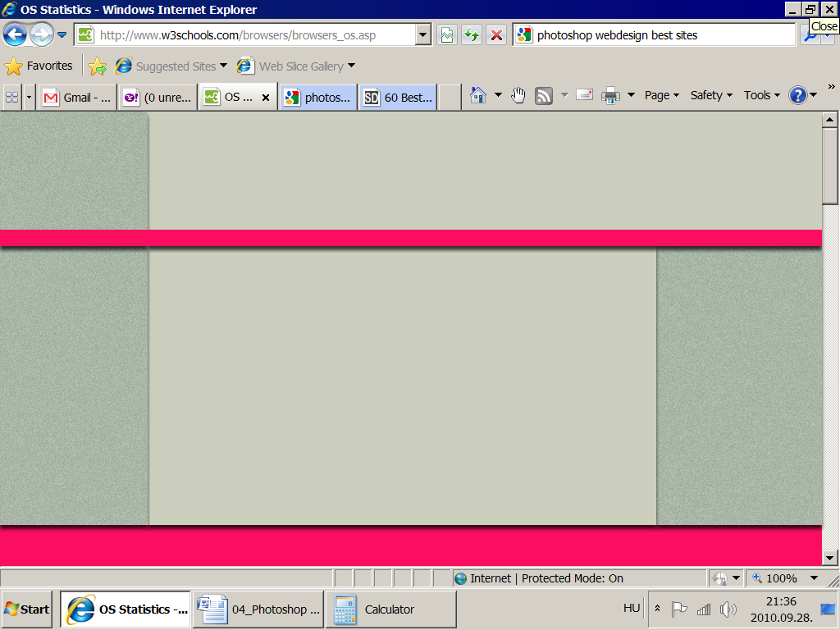Click the Print printer icon
The width and height of the screenshot is (840, 630).
point(610,96)
